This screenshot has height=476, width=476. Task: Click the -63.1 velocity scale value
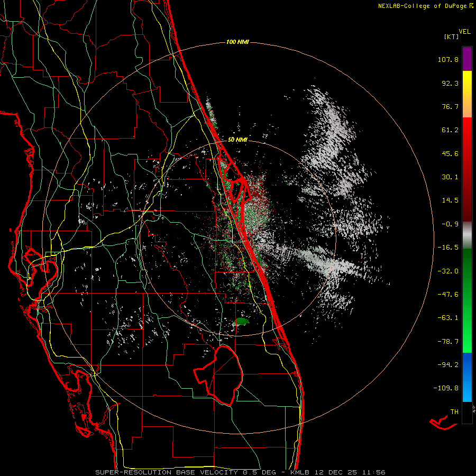coord(448,318)
